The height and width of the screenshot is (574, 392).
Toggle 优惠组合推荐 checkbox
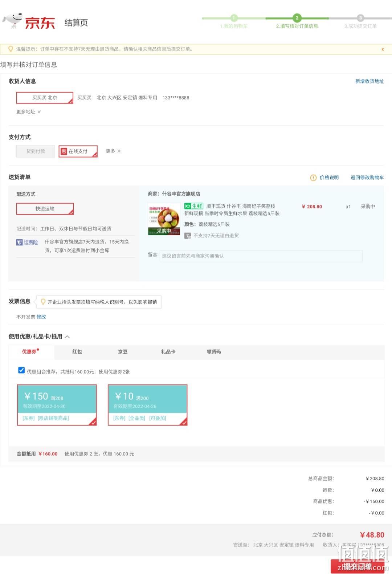click(21, 370)
